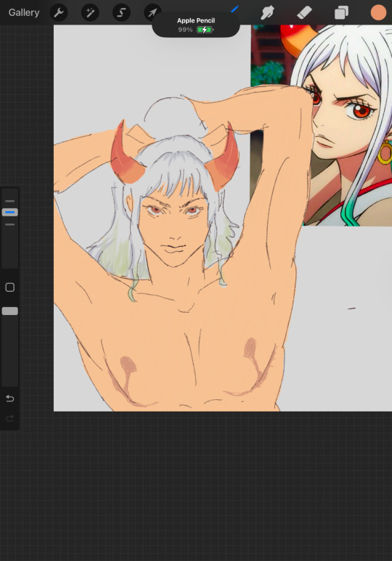Select the Eraser tool

(304, 13)
